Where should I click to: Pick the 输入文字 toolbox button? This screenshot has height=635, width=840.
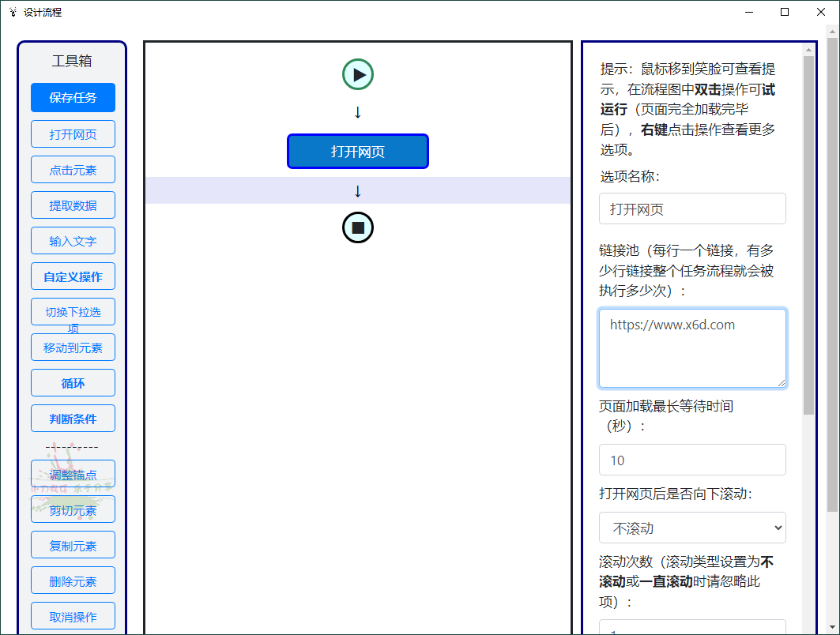click(x=73, y=241)
